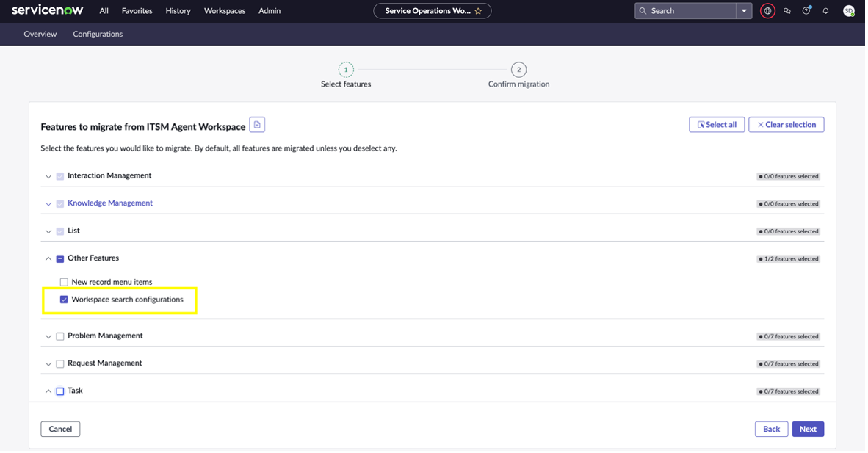Image resolution: width=868 pixels, height=453 pixels.
Task: Check New record menu items
Action: tap(64, 283)
